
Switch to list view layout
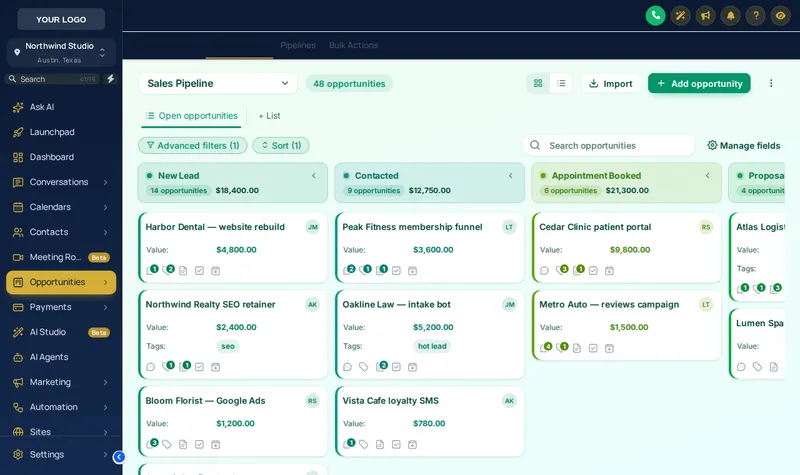point(561,83)
